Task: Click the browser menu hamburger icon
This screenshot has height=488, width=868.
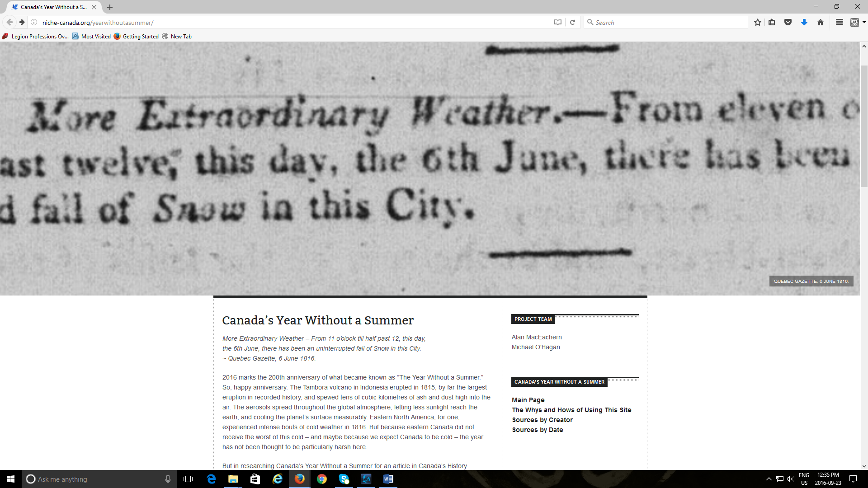Action: [x=840, y=23]
